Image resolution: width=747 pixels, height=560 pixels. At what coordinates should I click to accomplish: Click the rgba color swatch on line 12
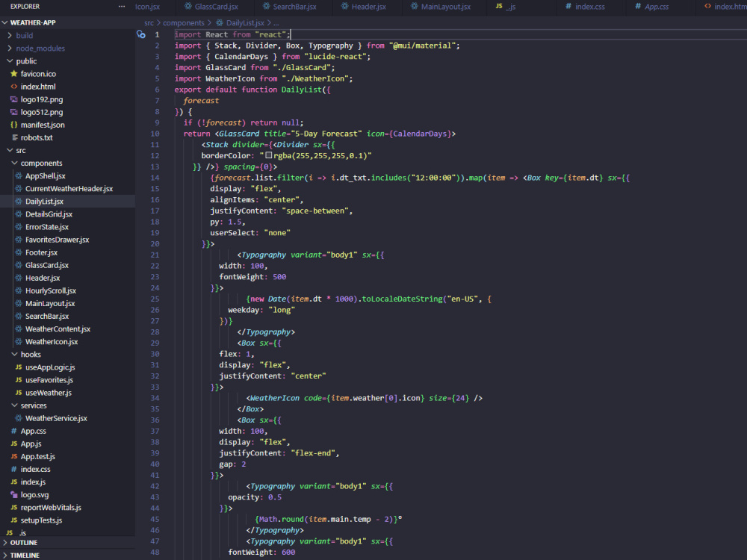click(x=269, y=155)
